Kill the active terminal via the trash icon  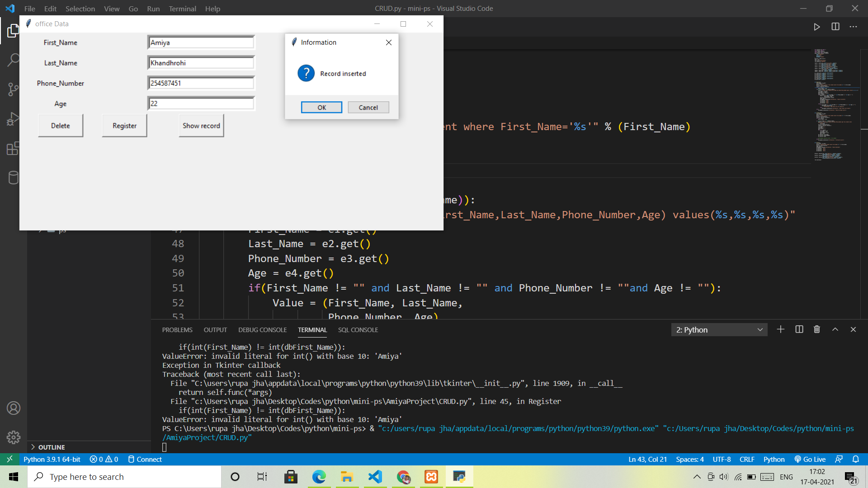(817, 329)
